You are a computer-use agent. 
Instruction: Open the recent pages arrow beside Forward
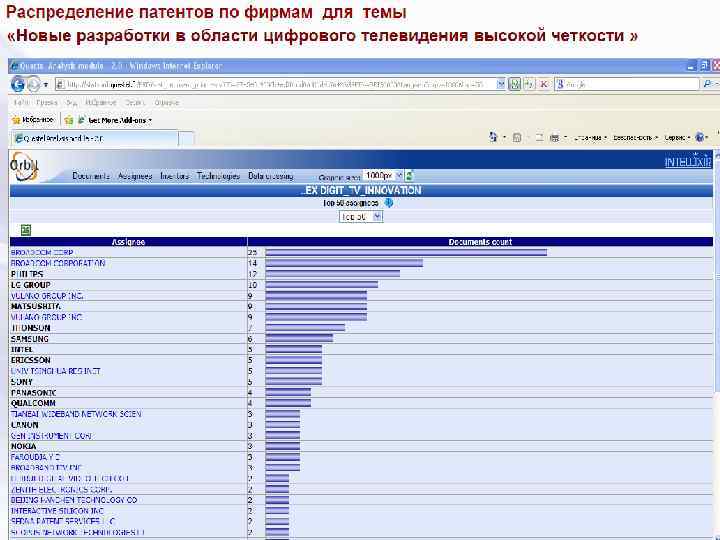tap(45, 85)
